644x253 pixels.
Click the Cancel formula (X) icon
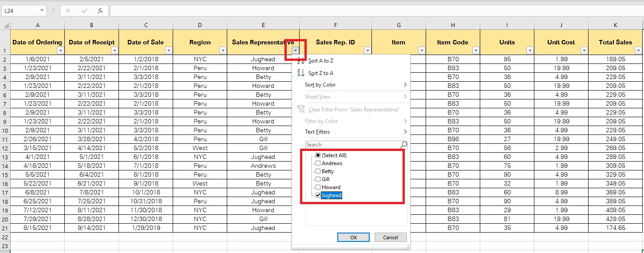point(68,11)
